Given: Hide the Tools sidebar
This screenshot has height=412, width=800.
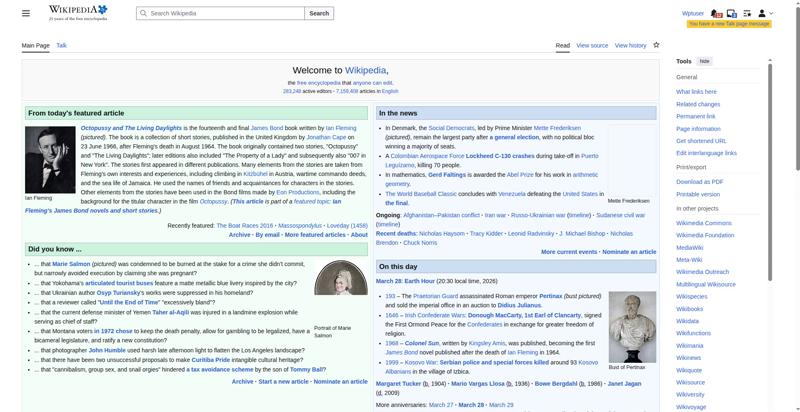Looking at the screenshot, I should (x=704, y=61).
